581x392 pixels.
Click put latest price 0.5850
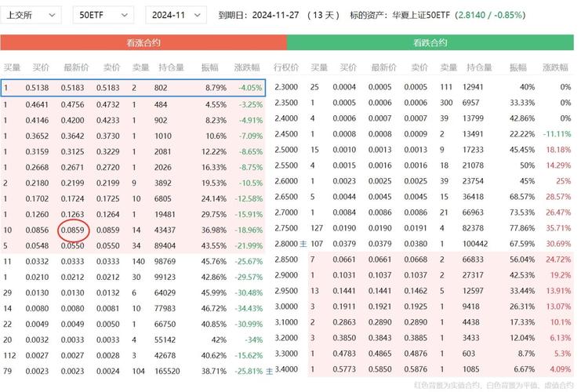click(379, 369)
